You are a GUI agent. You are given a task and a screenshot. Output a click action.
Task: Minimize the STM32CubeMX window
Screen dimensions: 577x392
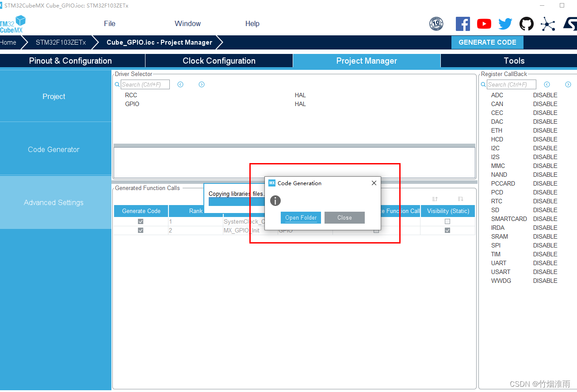click(543, 5)
